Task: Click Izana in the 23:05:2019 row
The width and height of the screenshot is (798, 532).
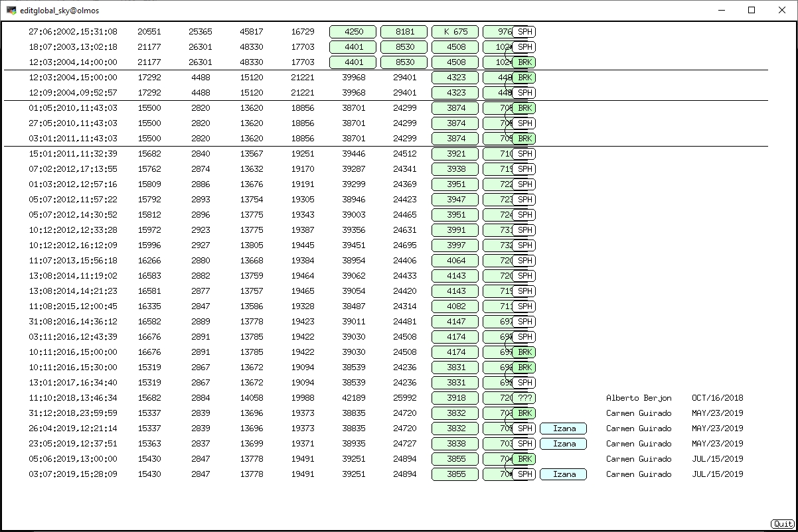Action: tap(563, 444)
